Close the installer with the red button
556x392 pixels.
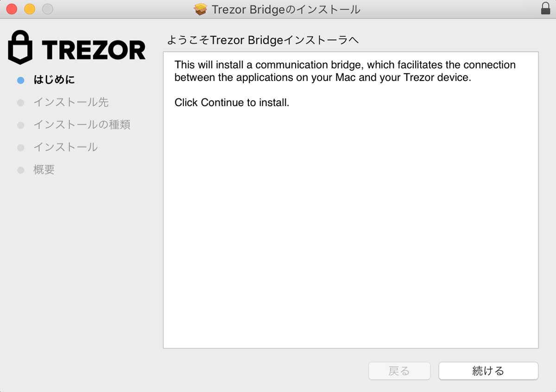tap(12, 9)
